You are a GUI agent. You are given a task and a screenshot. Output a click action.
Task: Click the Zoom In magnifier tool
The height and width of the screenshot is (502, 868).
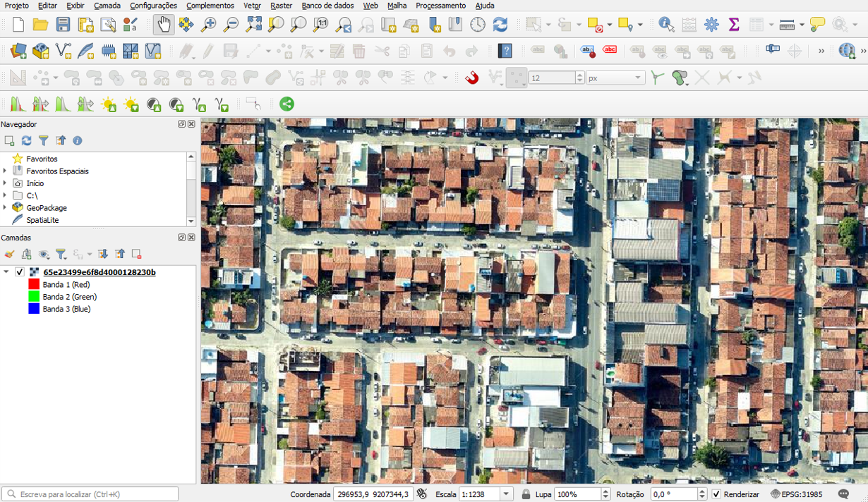pyautogui.click(x=208, y=25)
